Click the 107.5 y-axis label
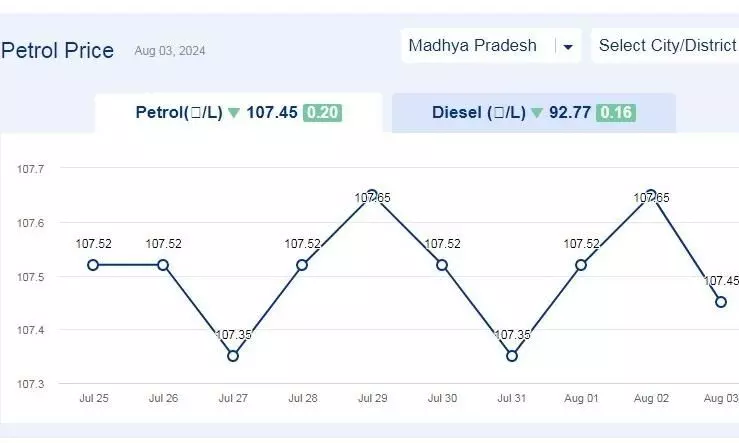This screenshot has width=739, height=443. tap(31, 277)
